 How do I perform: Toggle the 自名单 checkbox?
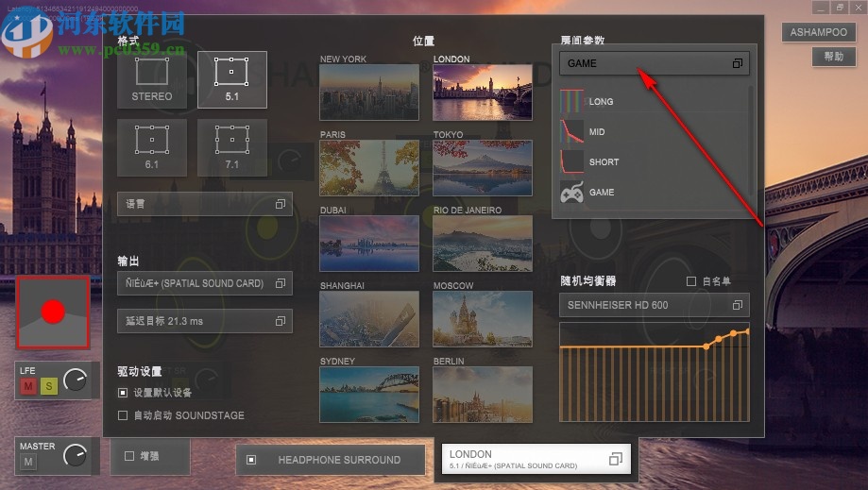click(690, 281)
